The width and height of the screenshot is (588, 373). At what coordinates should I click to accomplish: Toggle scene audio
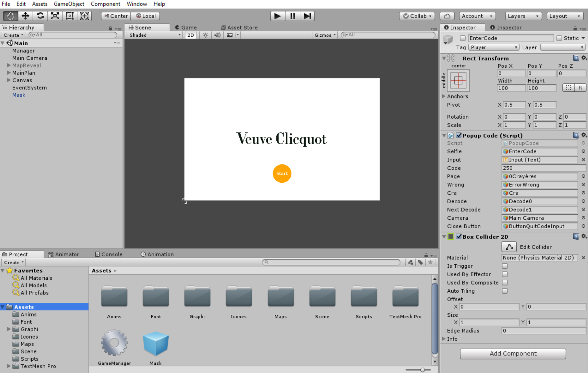point(217,35)
